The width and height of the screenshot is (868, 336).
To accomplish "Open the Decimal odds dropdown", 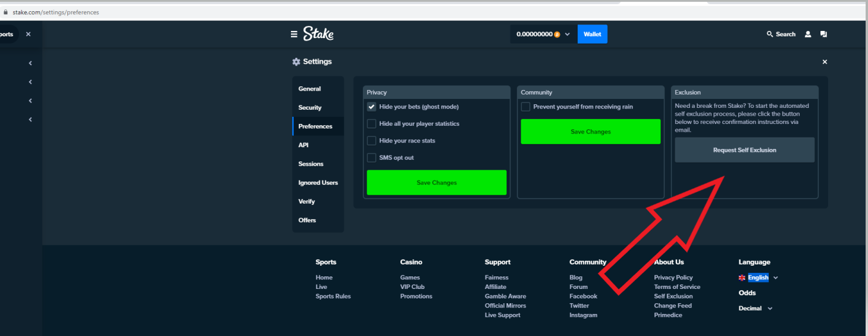I will (x=756, y=309).
